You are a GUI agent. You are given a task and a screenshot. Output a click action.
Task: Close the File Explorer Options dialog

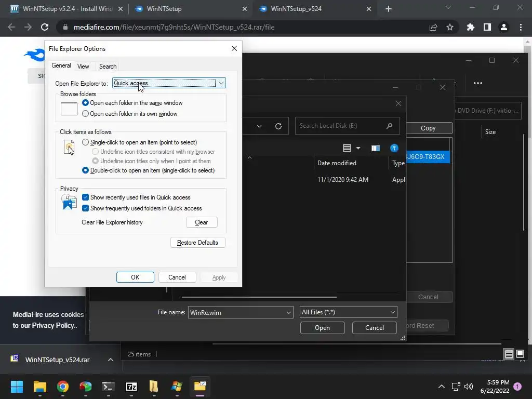pyautogui.click(x=234, y=48)
